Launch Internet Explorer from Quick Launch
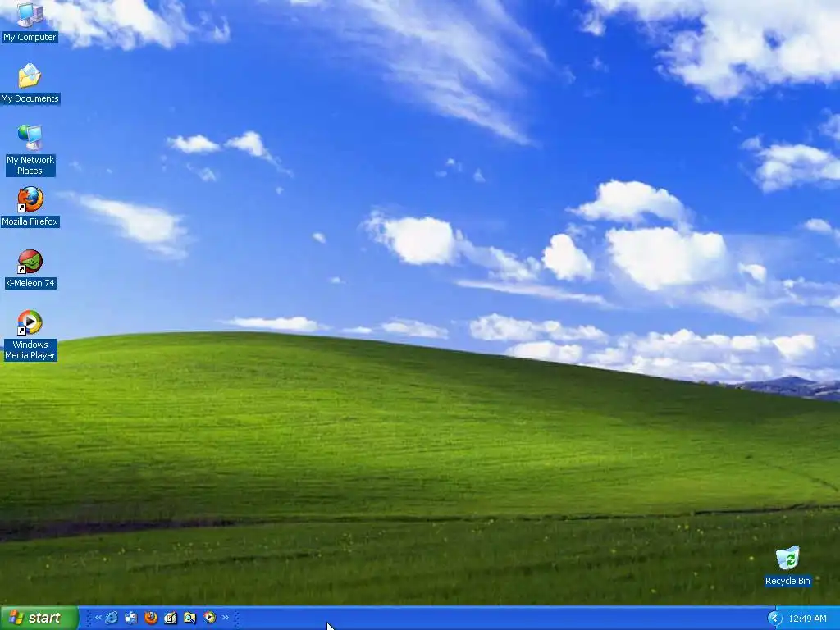840x630 pixels. 112,618
